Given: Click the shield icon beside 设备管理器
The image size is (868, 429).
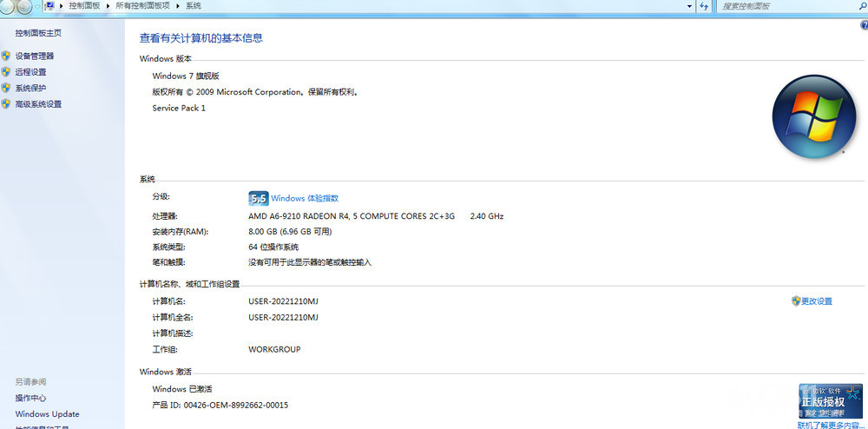Looking at the screenshot, I should (6, 56).
